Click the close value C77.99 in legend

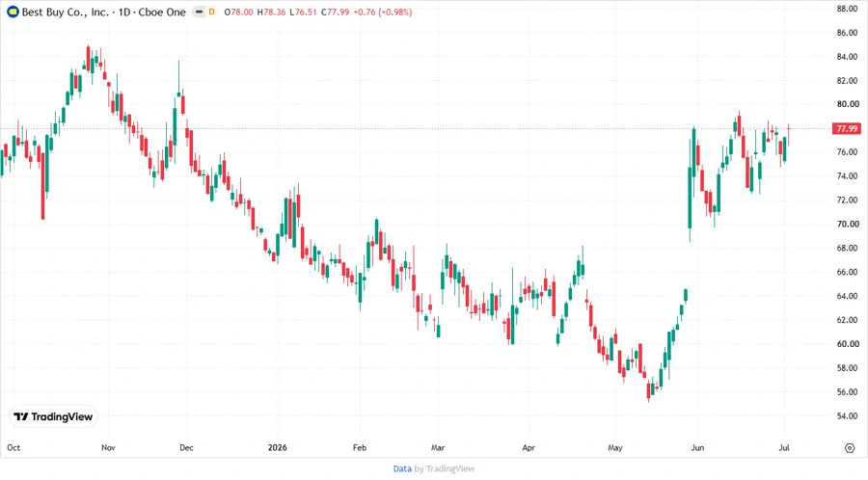(x=335, y=12)
